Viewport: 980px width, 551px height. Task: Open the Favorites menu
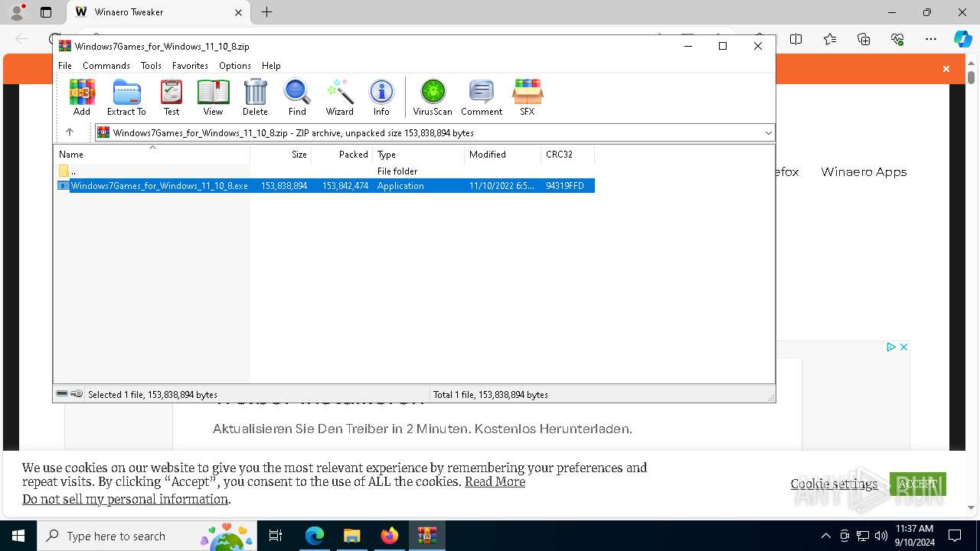pos(190,66)
